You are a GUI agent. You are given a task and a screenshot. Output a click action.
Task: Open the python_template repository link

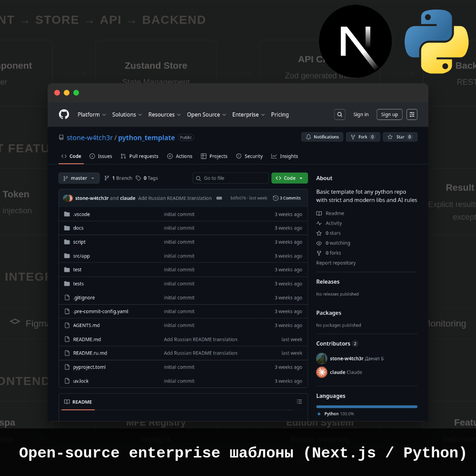[146, 138]
